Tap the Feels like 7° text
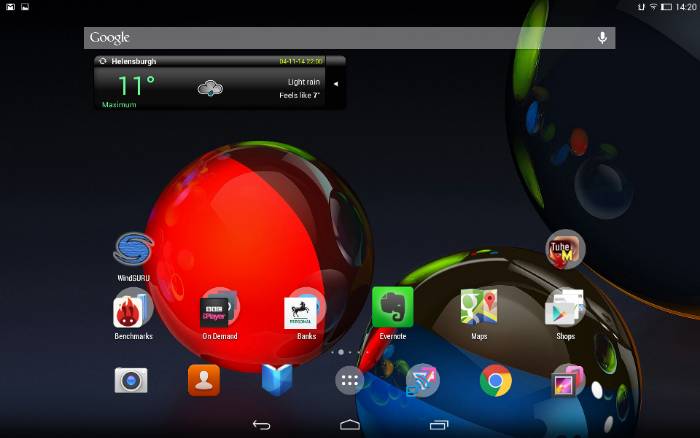700x438 pixels. tap(300, 95)
